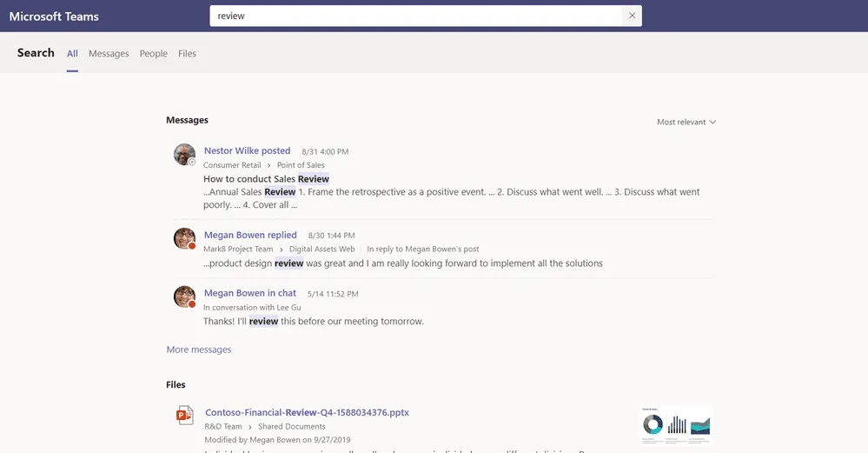Click Megan Bowen's avatar on replied message
This screenshot has height=453, width=868.
184,239
